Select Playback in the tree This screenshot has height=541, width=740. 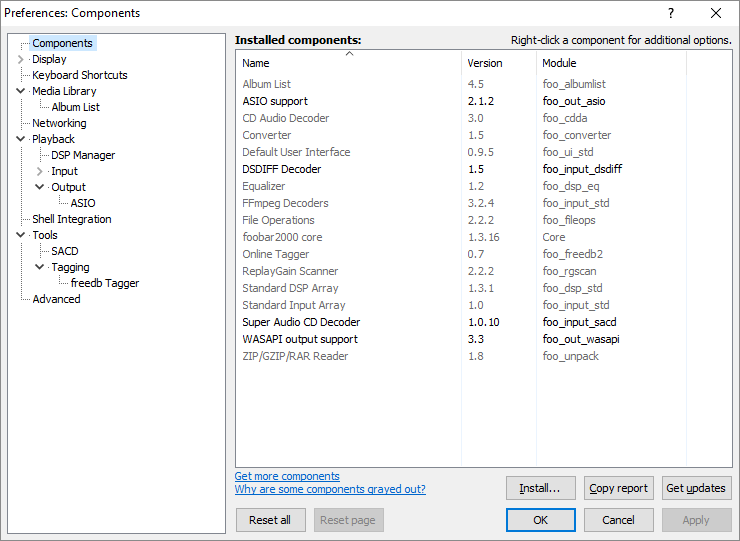click(x=53, y=139)
